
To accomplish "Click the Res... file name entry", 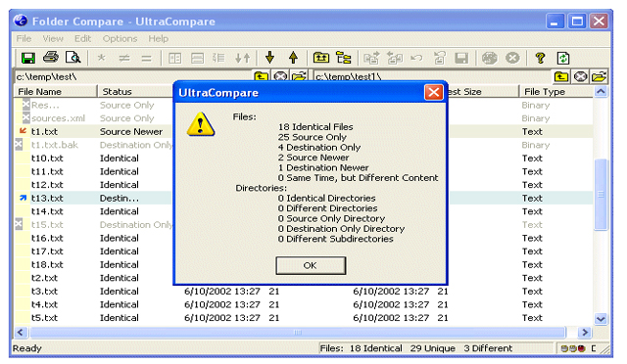I will 45,105.
